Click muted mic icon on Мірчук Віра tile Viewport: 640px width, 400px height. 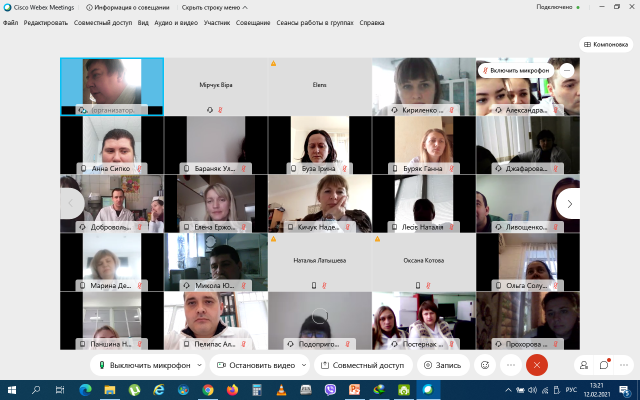coord(220,110)
